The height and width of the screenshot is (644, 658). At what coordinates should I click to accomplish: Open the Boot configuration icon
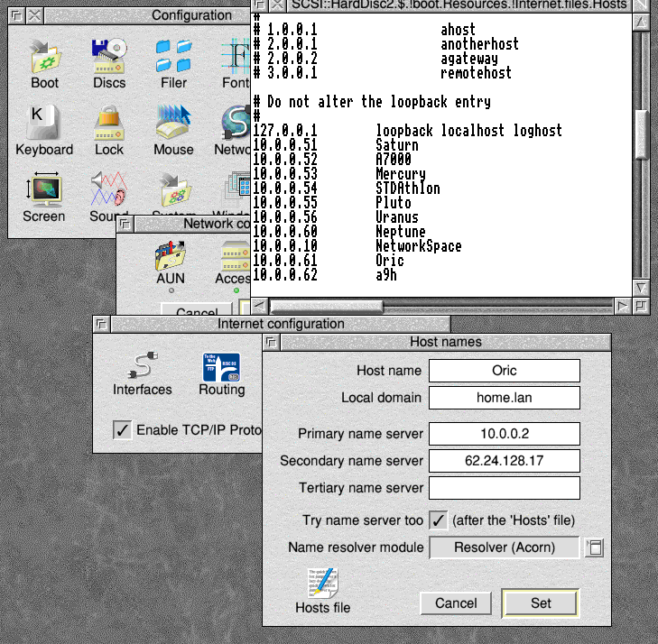44,58
